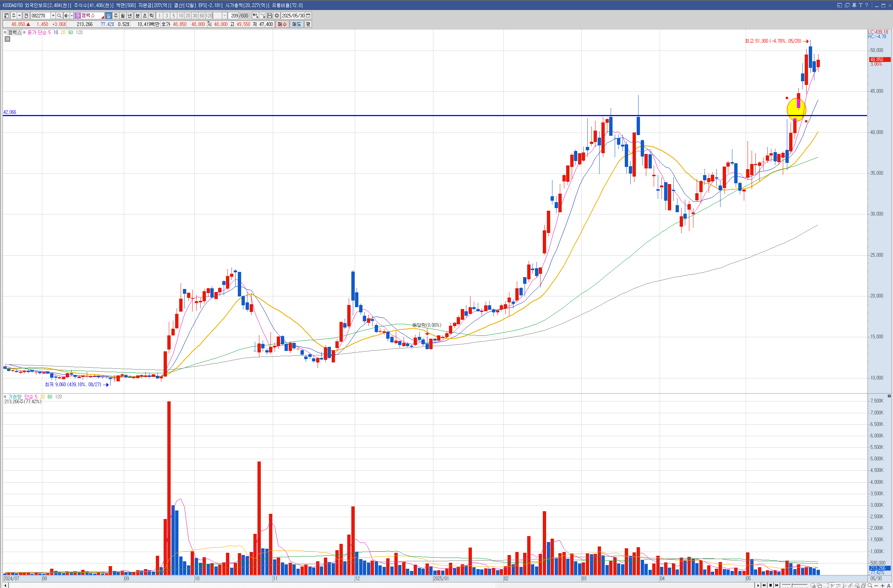Click the save chart floppy icon
This screenshot has height=588, width=893.
pos(269,16)
